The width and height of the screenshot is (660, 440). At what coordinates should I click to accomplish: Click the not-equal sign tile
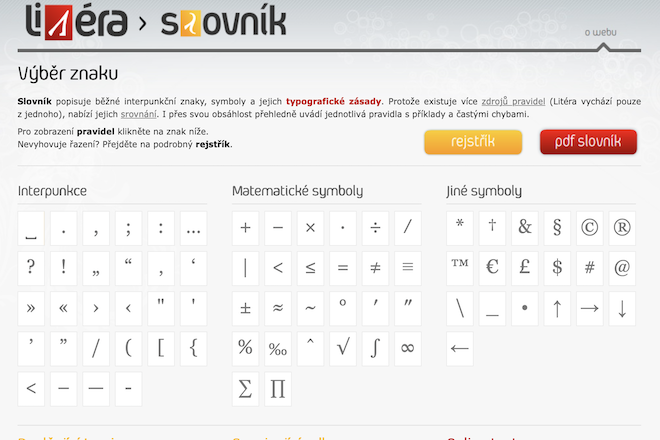pos(375,268)
